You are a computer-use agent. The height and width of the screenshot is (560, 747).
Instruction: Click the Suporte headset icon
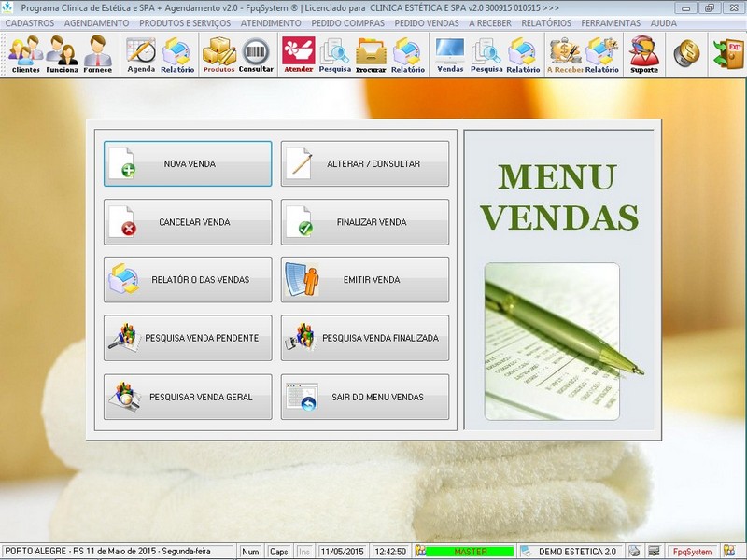[x=644, y=54]
